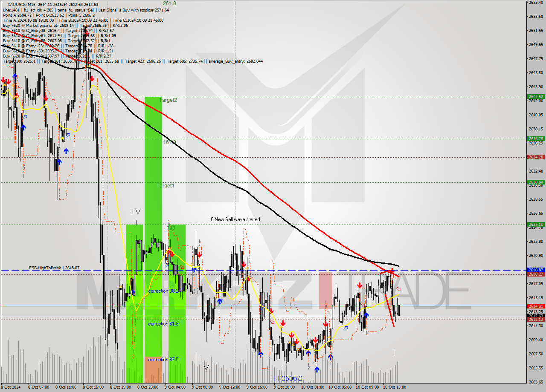Select the FSB-HighToBreak | 2618.87 label
This screenshot has width=546, height=392.
54,268
